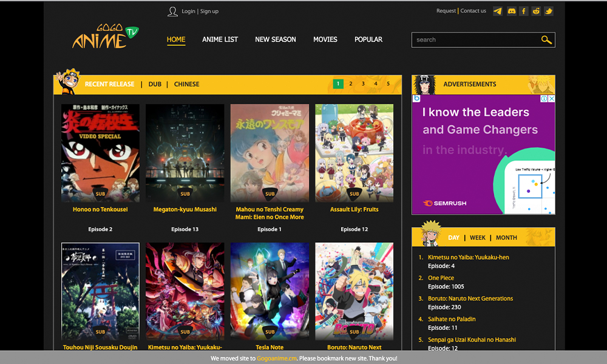Viewport: 607px width, 364px height.
Task: Click the Assault Lily: Fruits title link
Action: [x=354, y=209]
